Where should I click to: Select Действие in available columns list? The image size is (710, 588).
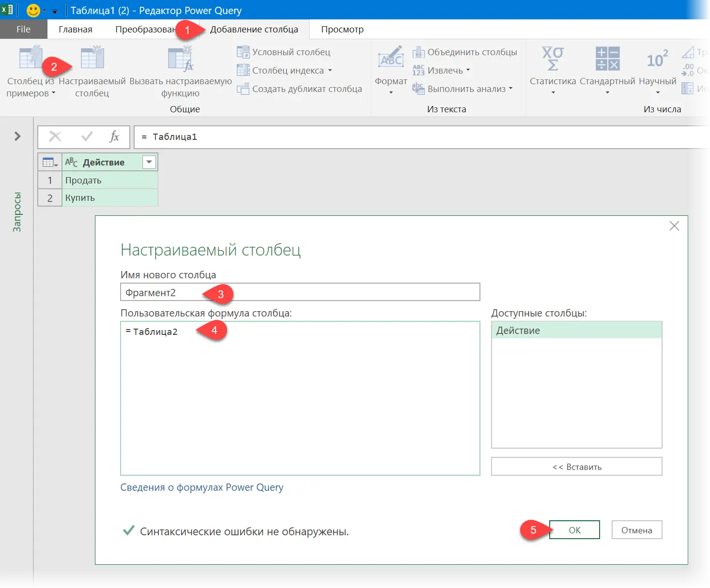tap(576, 330)
